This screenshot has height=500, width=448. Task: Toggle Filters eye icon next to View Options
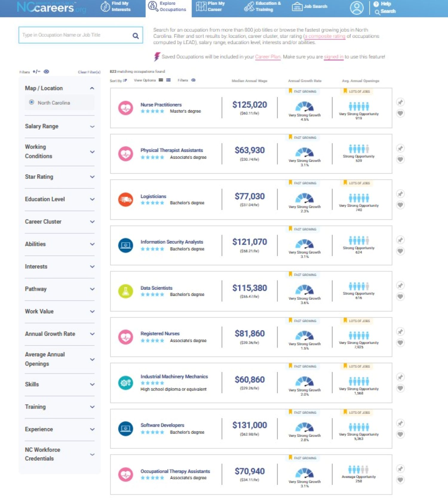coord(193,80)
